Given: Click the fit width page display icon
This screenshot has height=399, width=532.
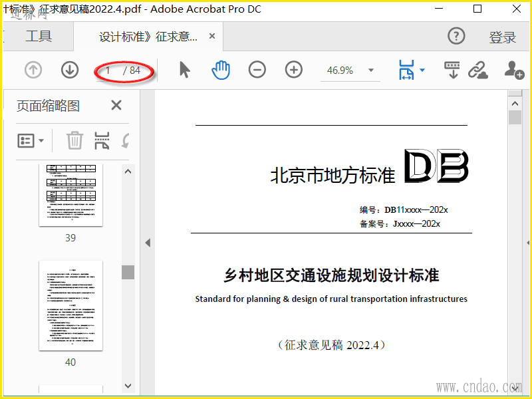Looking at the screenshot, I should tap(406, 70).
